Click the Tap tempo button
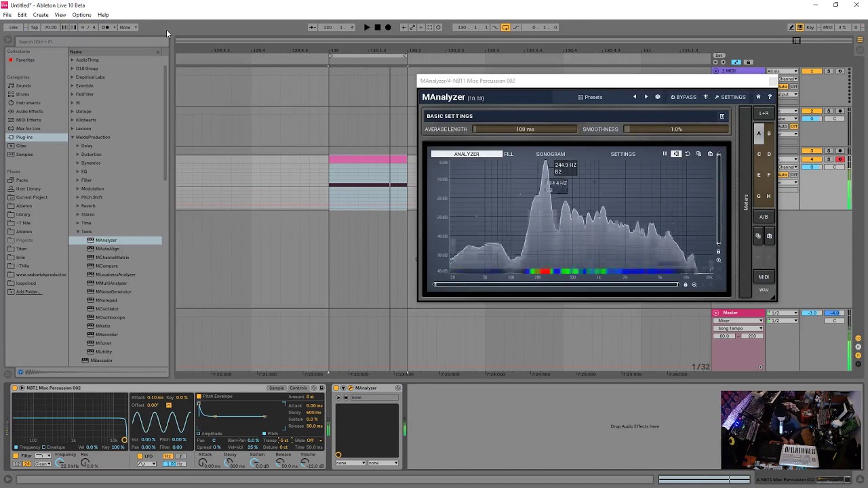This screenshot has width=868, height=488. click(34, 27)
